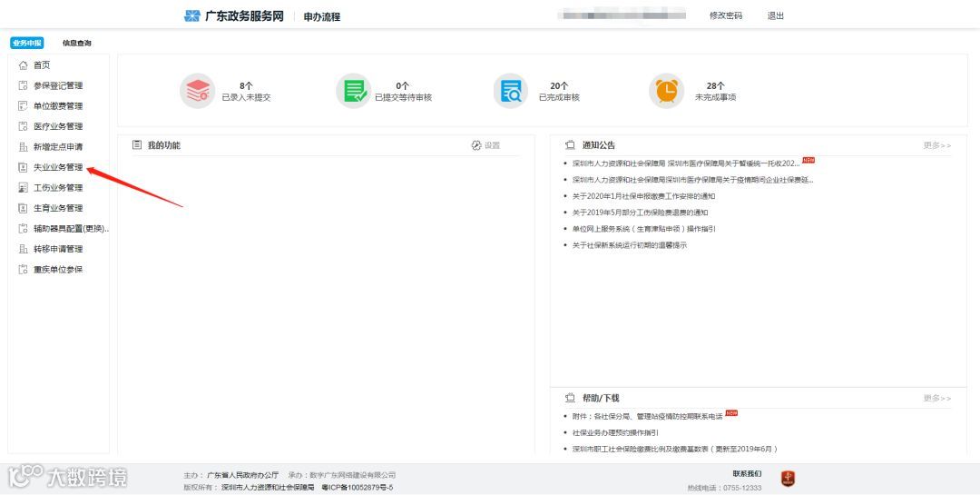Click the 重疾单位参保 sidebar icon

(x=23, y=270)
